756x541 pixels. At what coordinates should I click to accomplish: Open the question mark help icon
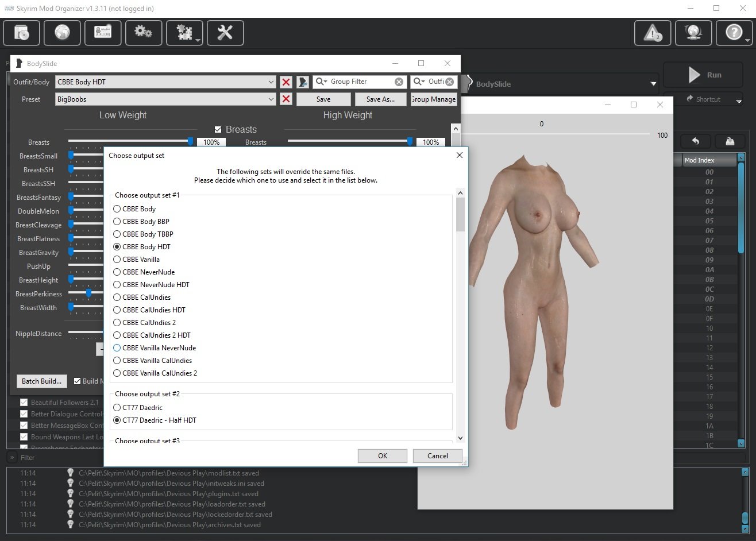pos(734,33)
